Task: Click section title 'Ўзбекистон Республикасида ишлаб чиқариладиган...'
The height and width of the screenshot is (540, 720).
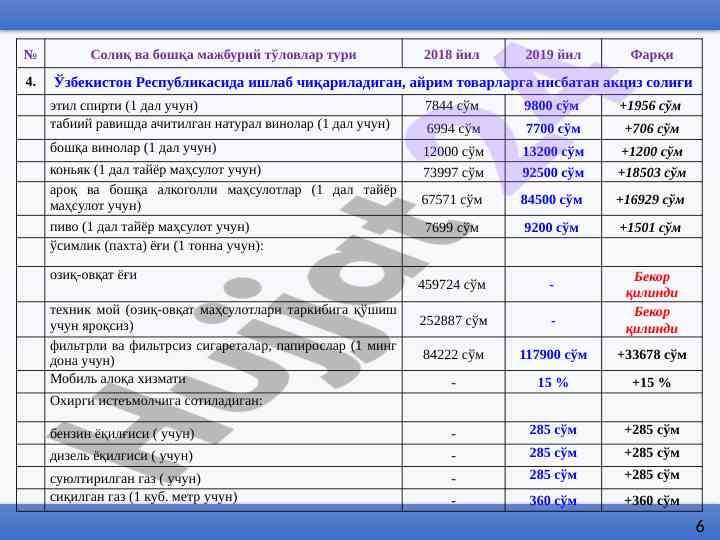Action: [373, 82]
